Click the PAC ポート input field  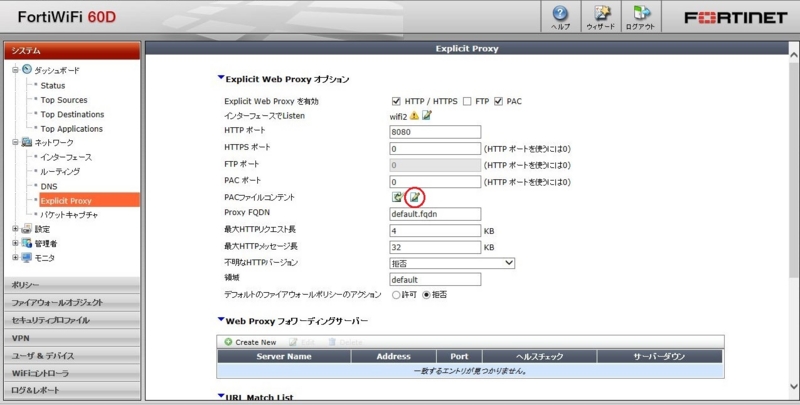click(435, 182)
